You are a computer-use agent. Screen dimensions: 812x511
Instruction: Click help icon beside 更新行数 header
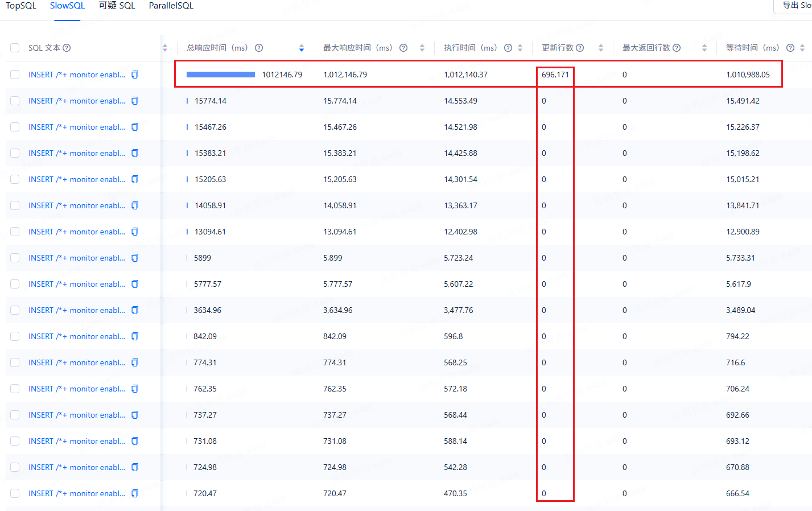(580, 48)
